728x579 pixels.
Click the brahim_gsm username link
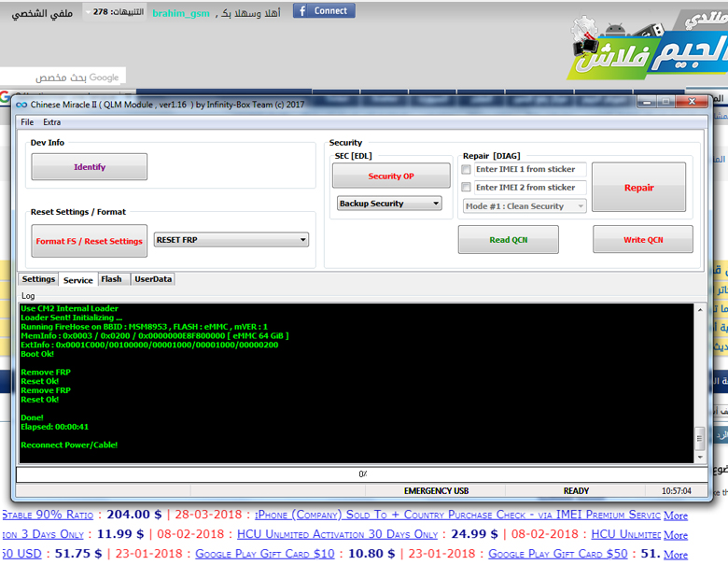181,13
